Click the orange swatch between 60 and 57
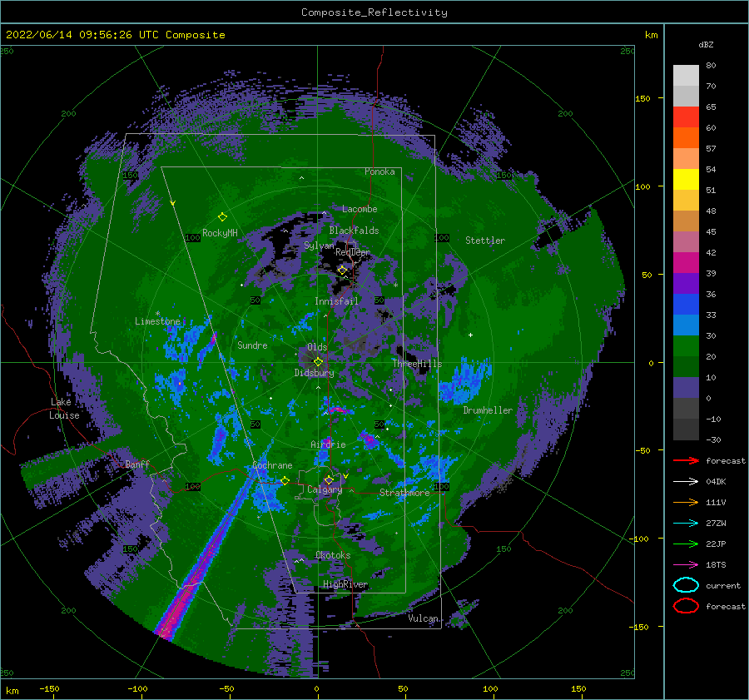The width and height of the screenshot is (749, 700). [x=686, y=138]
